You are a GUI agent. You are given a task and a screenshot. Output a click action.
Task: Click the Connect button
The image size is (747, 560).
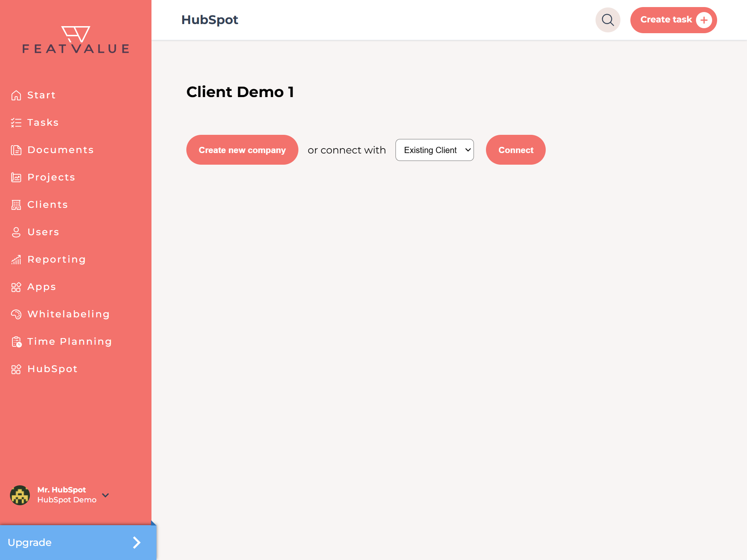[516, 150]
